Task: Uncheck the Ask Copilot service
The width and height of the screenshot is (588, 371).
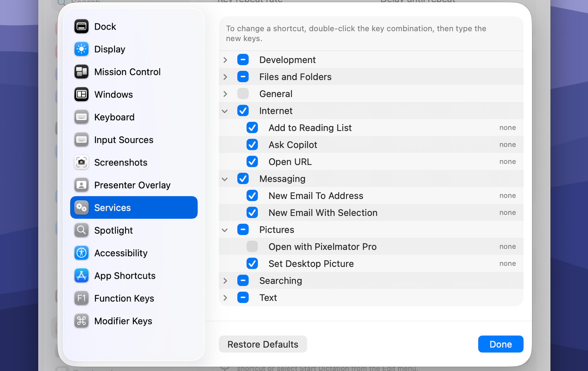Action: coord(252,145)
